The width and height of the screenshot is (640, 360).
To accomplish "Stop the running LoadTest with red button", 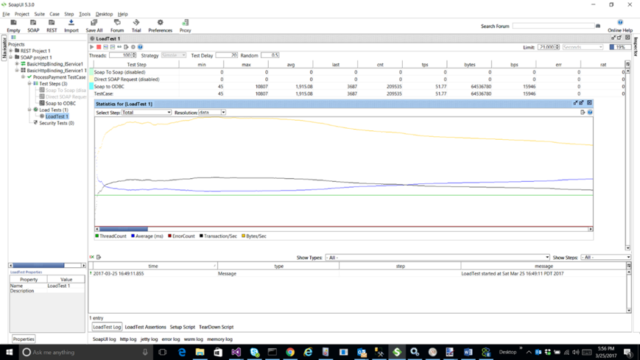I will 99,47.
